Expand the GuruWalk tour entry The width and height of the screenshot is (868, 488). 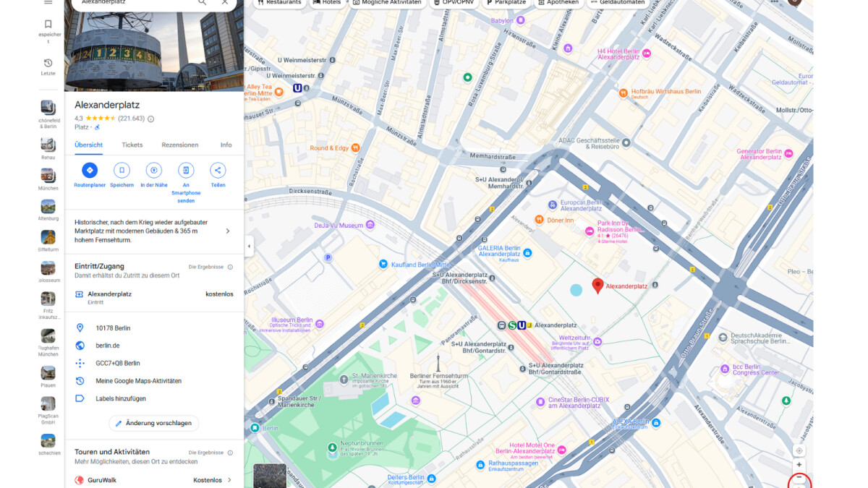[230, 479]
